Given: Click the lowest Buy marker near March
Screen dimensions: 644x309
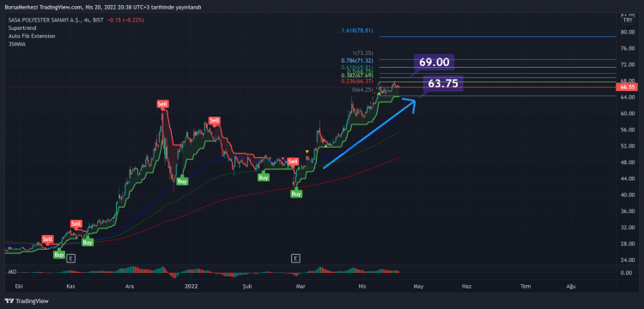Looking at the screenshot, I should pyautogui.click(x=296, y=194).
